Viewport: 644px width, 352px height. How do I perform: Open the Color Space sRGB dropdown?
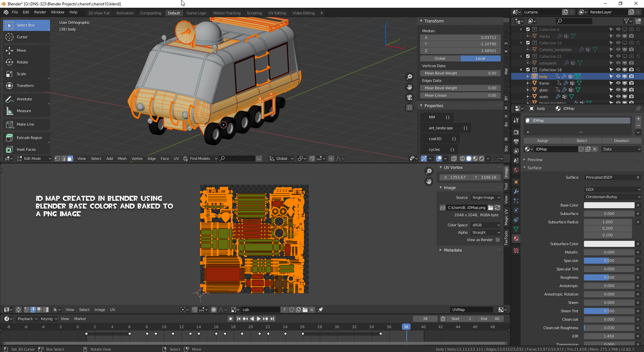[x=486, y=225]
